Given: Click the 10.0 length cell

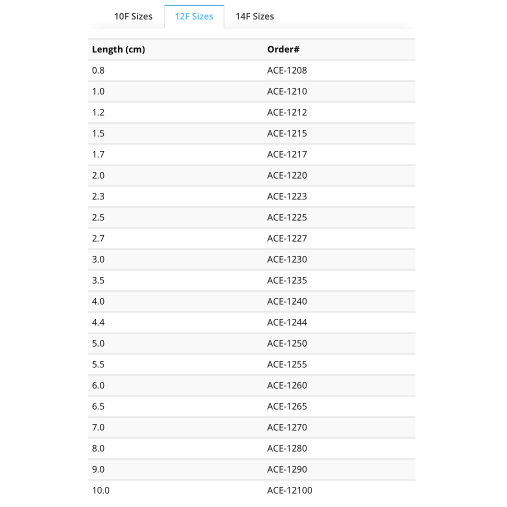Looking at the screenshot, I should [101, 490].
